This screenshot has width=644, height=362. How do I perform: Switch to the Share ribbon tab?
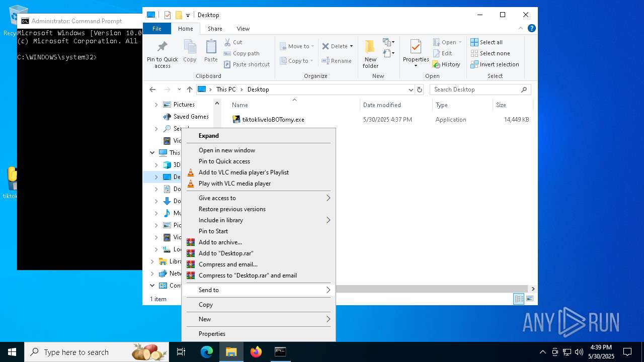(215, 29)
